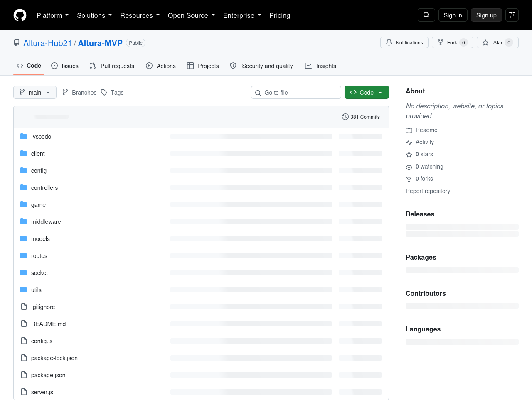Expand the Solutions menu
532x405 pixels.
coord(94,15)
